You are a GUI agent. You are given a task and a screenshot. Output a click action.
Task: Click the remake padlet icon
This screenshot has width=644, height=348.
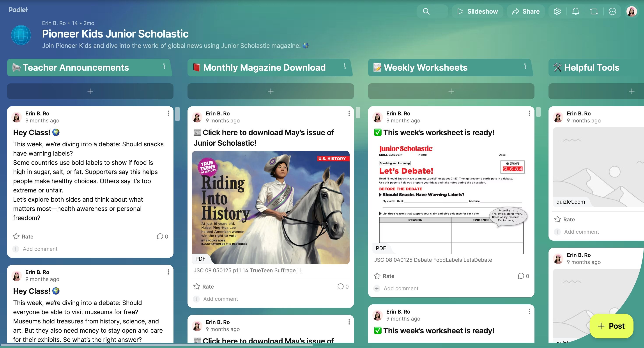pyautogui.click(x=594, y=11)
